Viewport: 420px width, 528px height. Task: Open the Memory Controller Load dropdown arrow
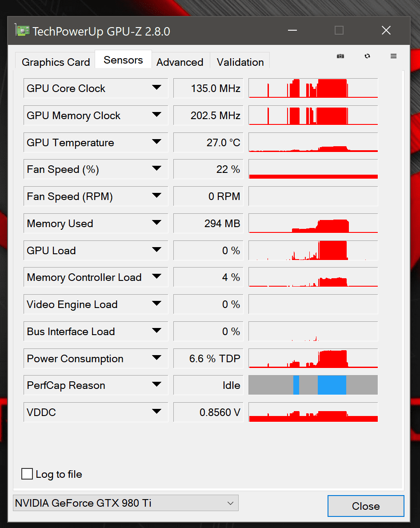click(156, 276)
